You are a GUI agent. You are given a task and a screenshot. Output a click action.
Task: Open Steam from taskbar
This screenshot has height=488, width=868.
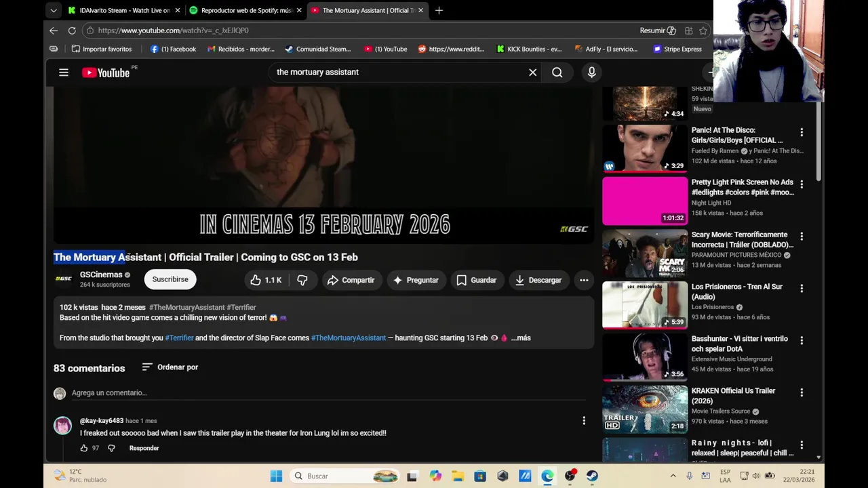tap(592, 476)
